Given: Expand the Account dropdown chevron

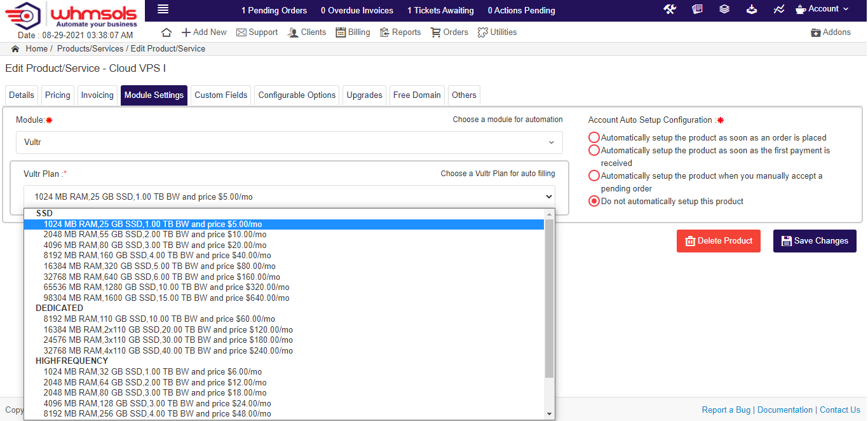Looking at the screenshot, I should (x=846, y=9).
